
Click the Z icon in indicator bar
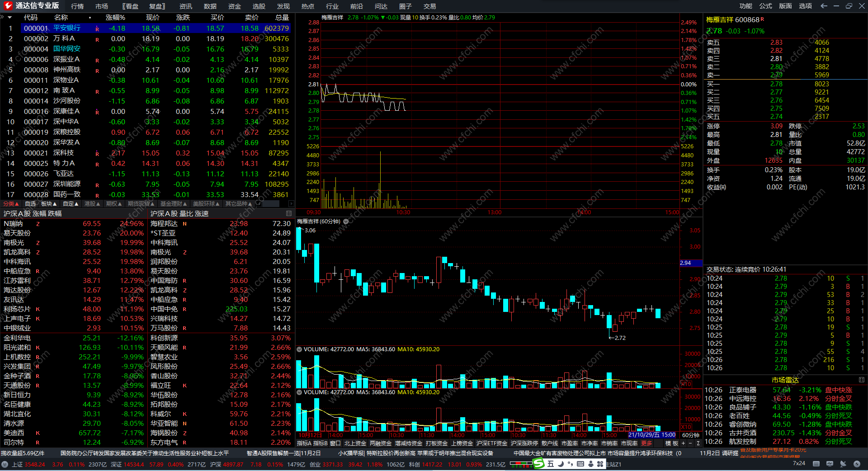698,443
